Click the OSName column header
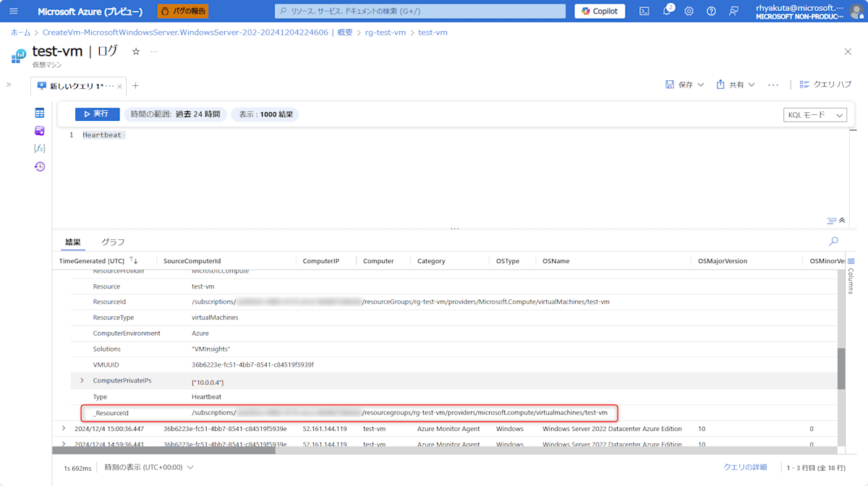The image size is (868, 486). pos(556,261)
